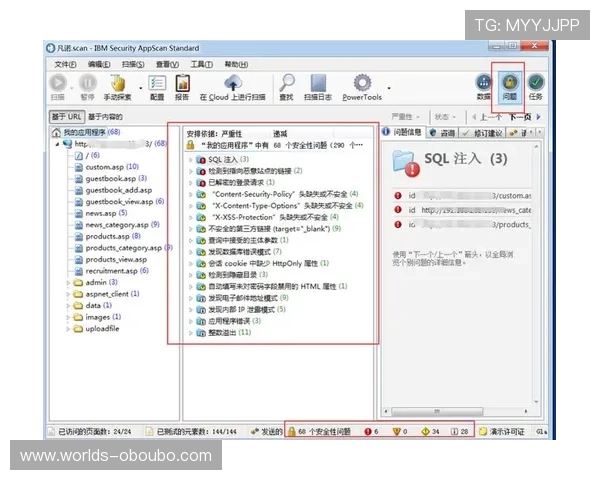Viewport: 600px width, 480px height.
Task: Expand the admin folder in tree
Action: (x=66, y=283)
